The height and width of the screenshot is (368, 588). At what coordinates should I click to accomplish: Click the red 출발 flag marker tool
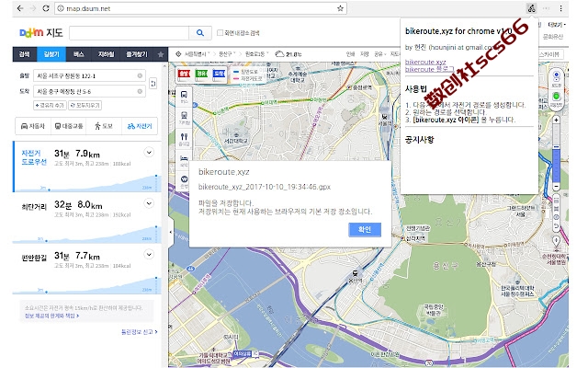(184, 74)
